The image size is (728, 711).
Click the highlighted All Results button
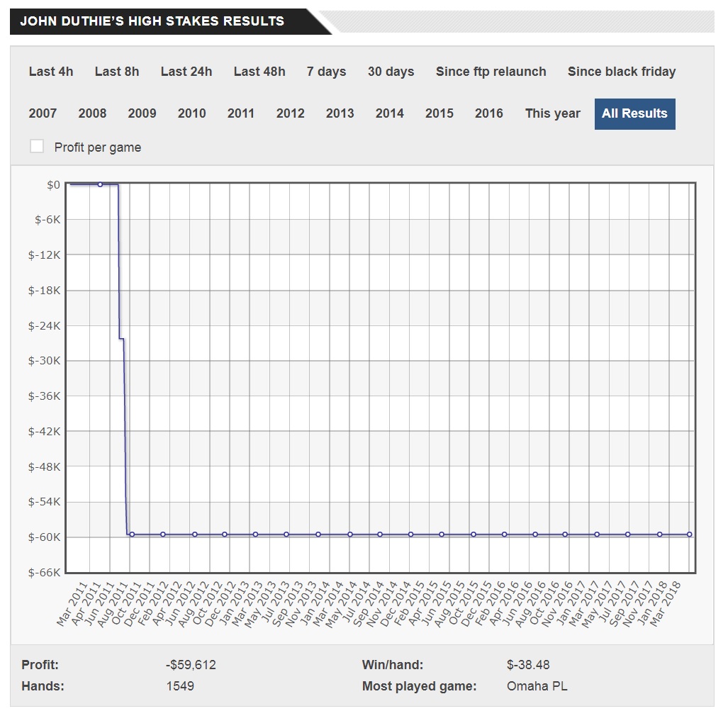pos(634,113)
